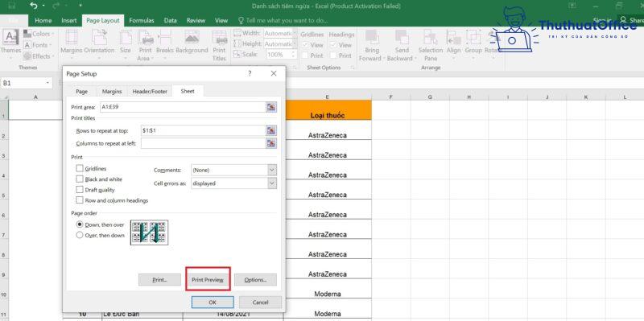Viewport: 644px width, 321px height.
Task: Click the Loại thuốc header cell
Action: tap(328, 110)
